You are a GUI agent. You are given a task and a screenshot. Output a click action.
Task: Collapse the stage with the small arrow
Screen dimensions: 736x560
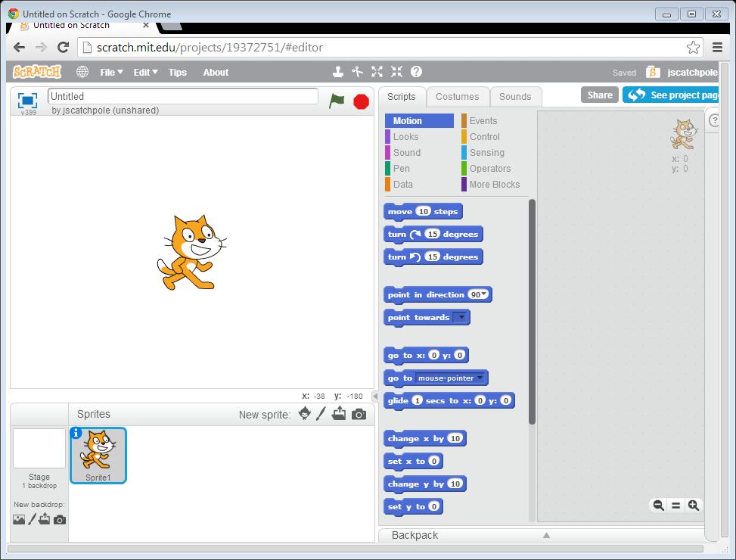coord(374,396)
